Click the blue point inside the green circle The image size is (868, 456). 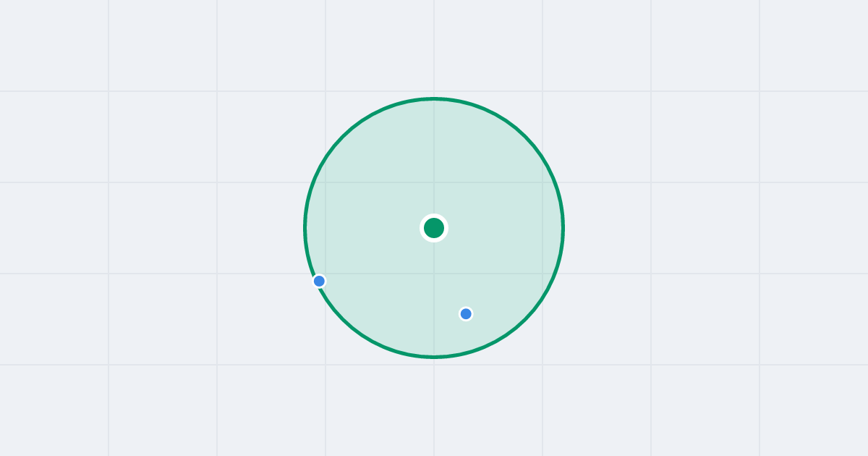(x=466, y=313)
